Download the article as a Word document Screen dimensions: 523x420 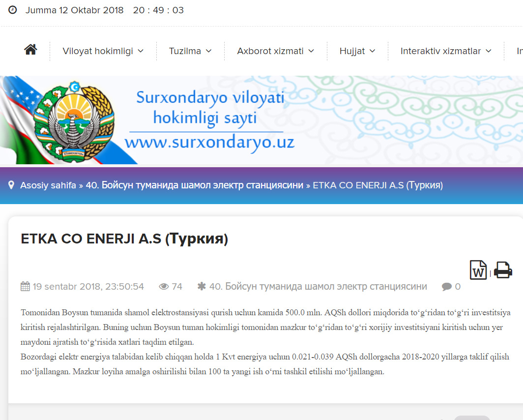click(x=478, y=270)
